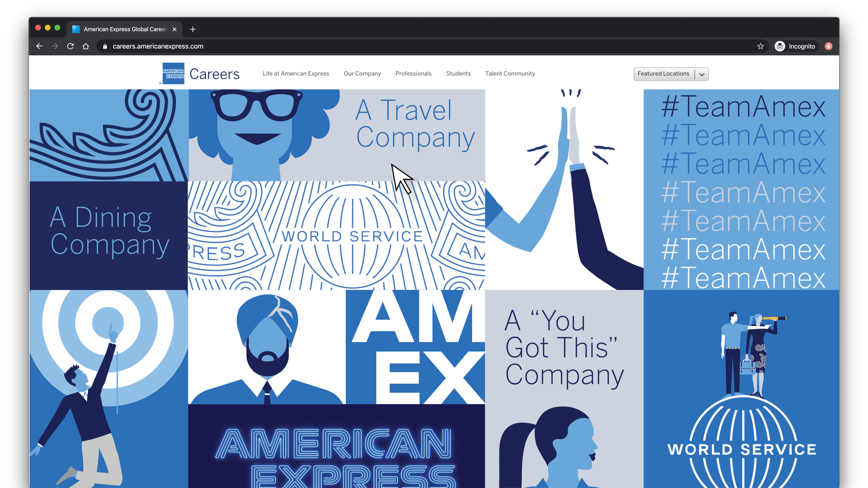
Task: Select the #TeamAmex hashtag tile
Action: tap(741, 190)
